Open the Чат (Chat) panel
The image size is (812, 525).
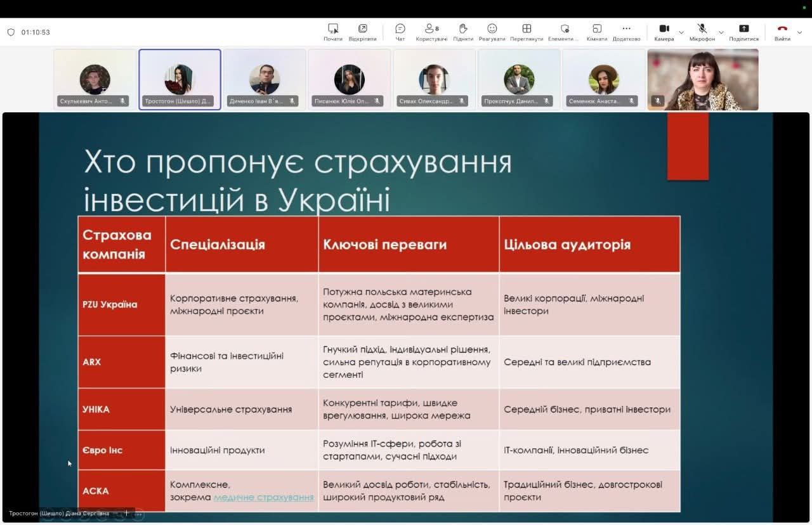pos(400,32)
